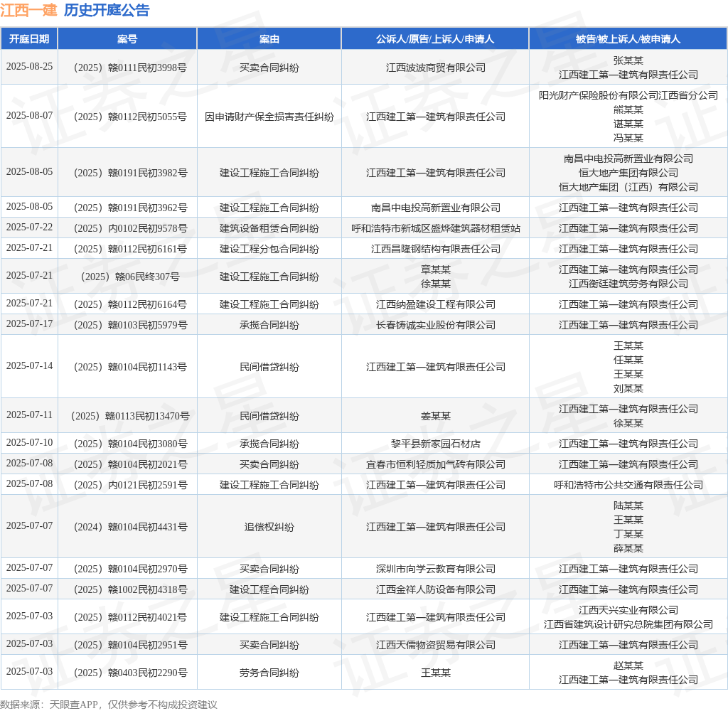This screenshot has height=711, width=728.
Task: Click defendant 薛某某
Action: [628, 548]
